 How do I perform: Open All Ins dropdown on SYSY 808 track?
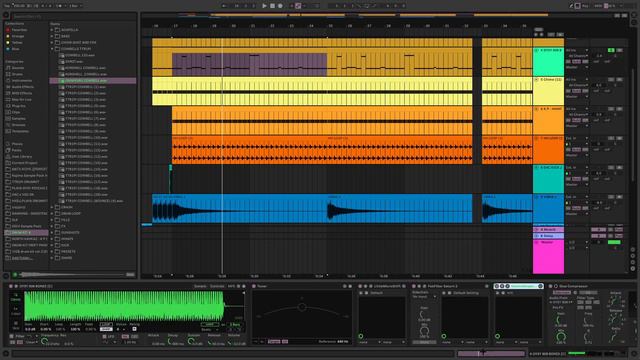[x=577, y=51]
